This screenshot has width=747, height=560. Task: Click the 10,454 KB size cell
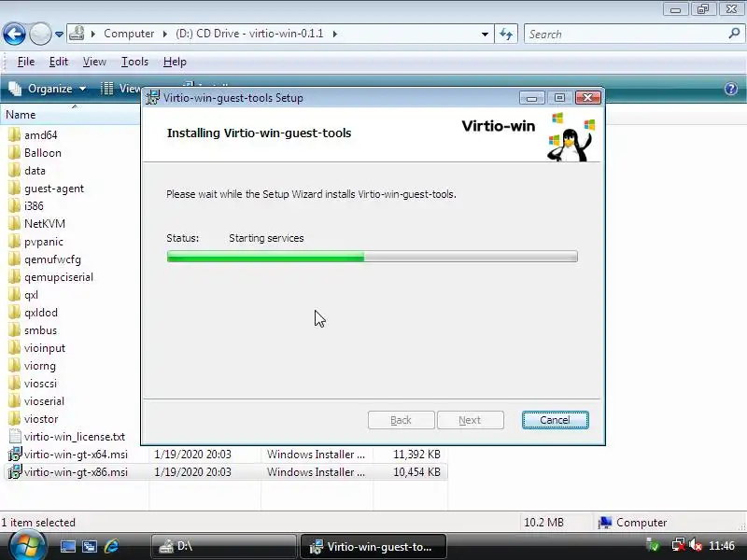pyautogui.click(x=416, y=472)
